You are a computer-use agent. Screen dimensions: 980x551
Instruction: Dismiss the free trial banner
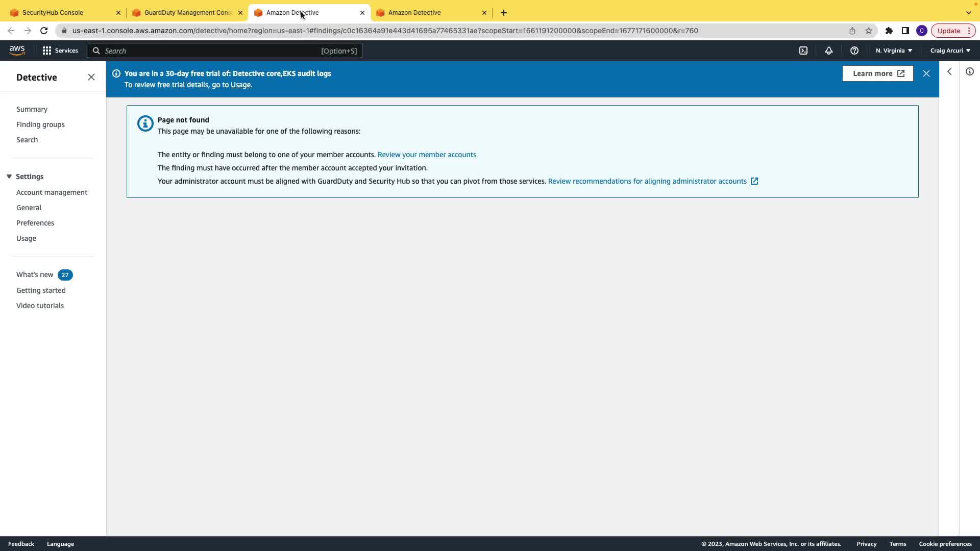pos(926,73)
